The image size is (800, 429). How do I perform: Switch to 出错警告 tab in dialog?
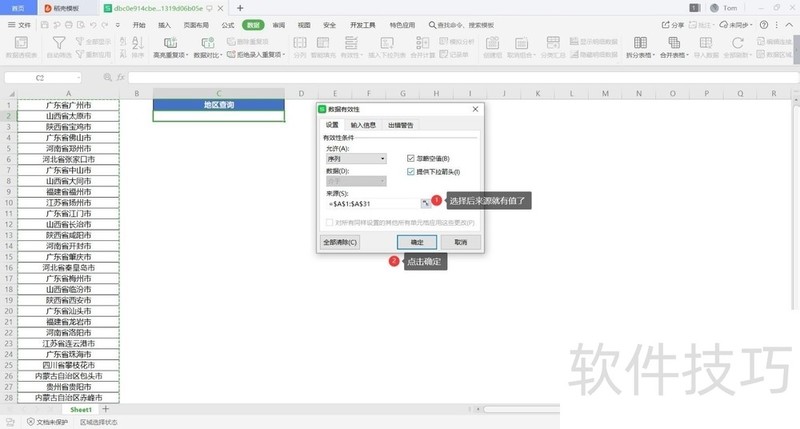point(401,125)
